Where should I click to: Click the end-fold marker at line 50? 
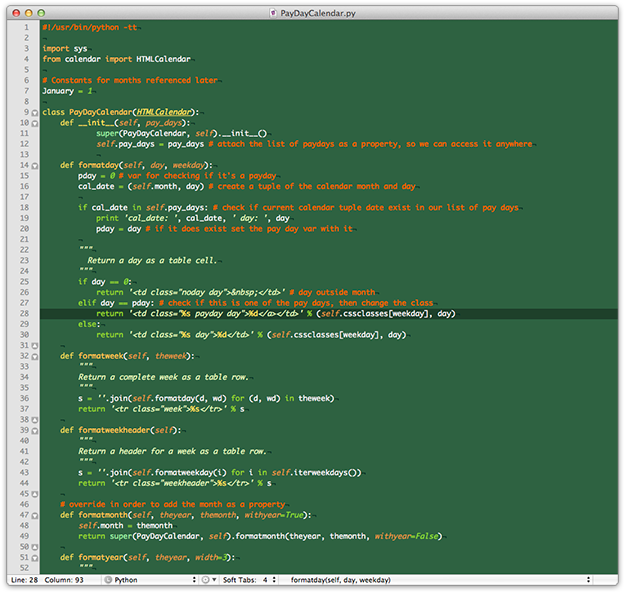pos(35,547)
